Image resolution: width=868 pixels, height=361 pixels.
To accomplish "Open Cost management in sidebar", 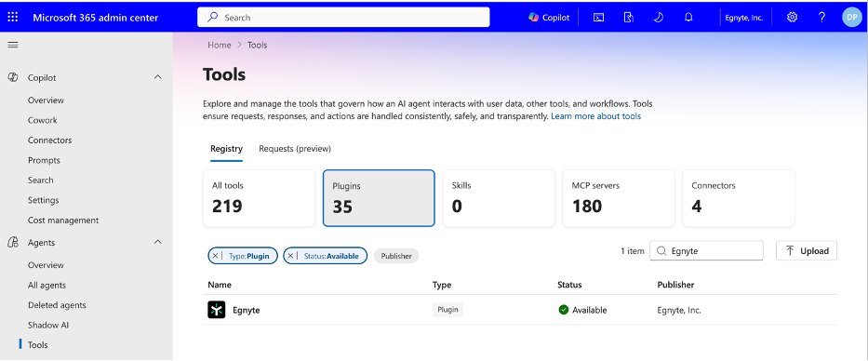I will click(x=63, y=220).
